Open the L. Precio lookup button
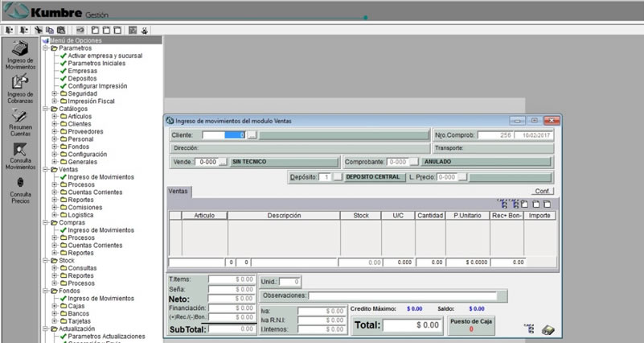The image size is (644, 343). (463, 177)
